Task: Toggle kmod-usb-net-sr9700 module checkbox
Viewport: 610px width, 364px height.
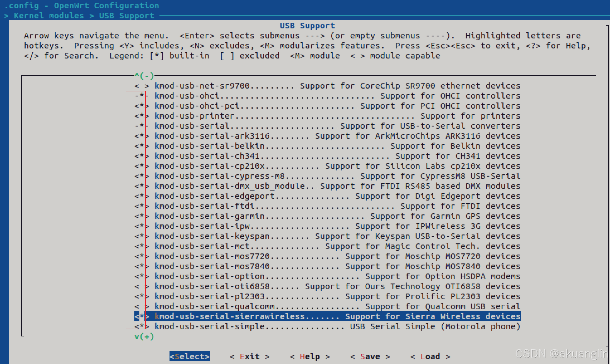Action: click(142, 86)
